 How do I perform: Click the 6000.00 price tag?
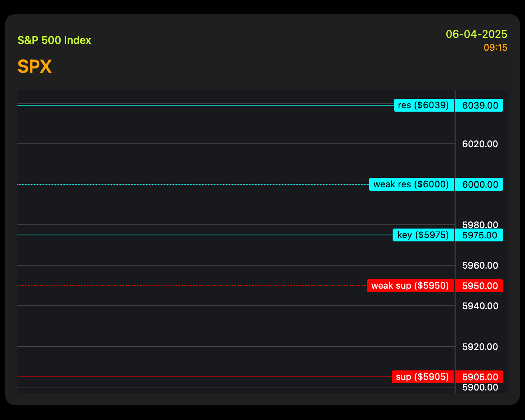[479, 184]
